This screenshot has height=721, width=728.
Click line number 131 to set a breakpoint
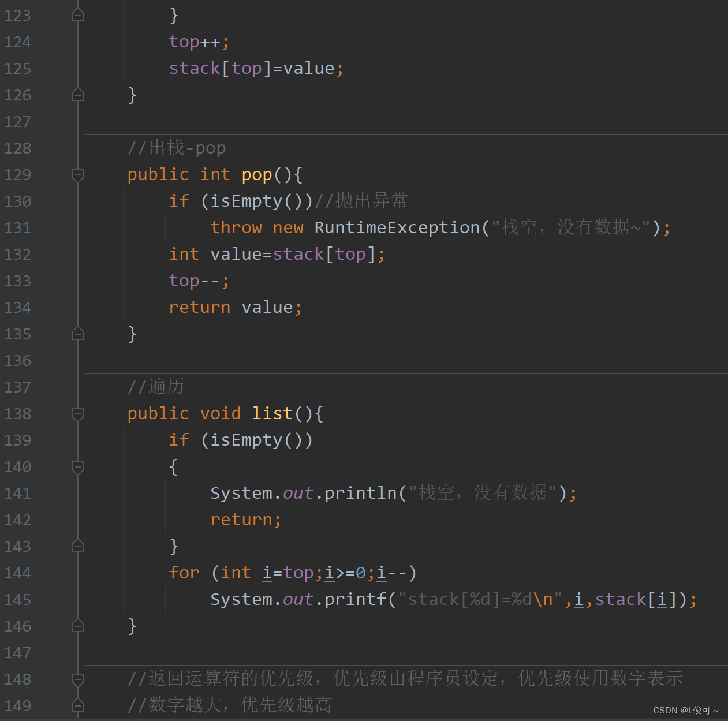[x=17, y=227]
